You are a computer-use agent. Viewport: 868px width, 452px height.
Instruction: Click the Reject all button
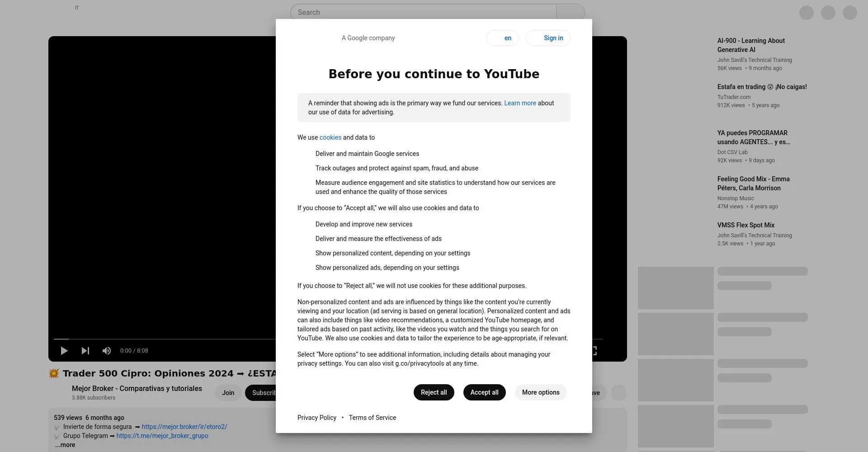pos(434,392)
